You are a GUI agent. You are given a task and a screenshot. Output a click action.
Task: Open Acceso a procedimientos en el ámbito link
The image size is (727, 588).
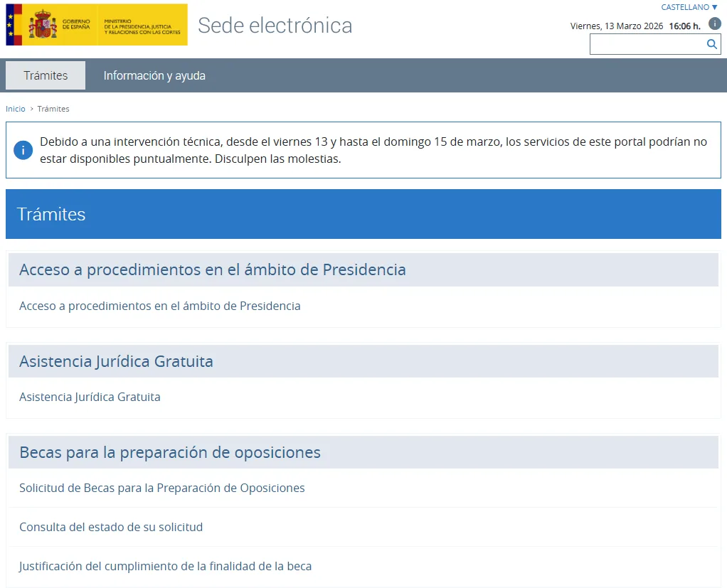click(159, 306)
